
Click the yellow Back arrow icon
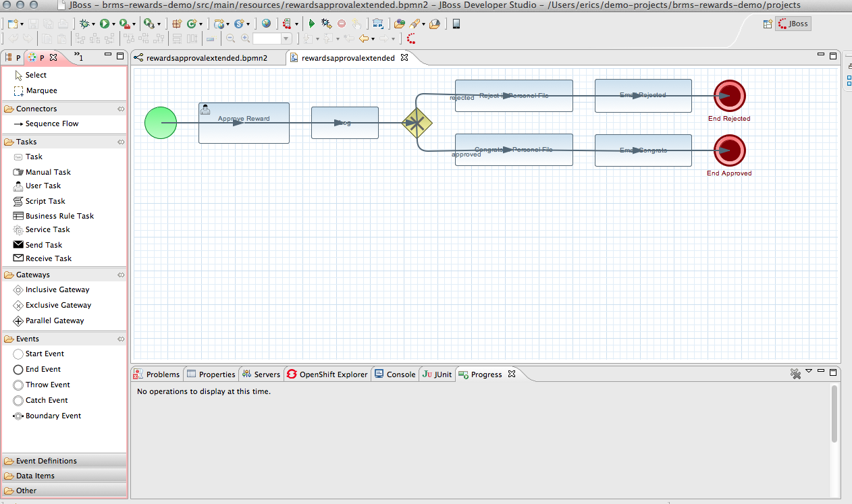pos(363,39)
